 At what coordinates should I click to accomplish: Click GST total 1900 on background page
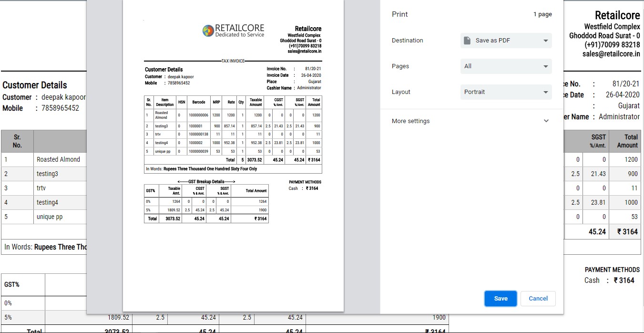[x=439, y=317]
